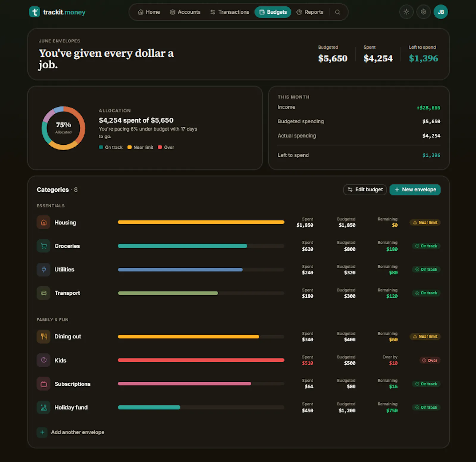This screenshot has width=476, height=462.
Task: Click the Transport category name
Action: pos(67,293)
